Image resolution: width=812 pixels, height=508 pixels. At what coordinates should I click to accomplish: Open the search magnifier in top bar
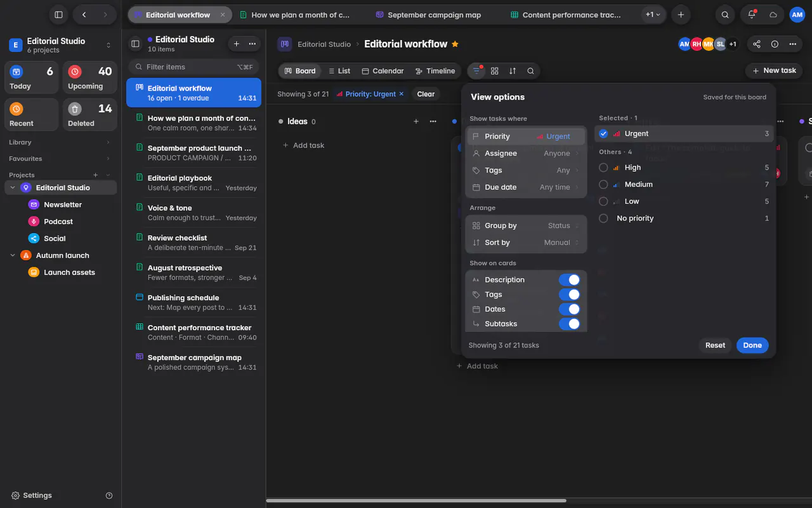tap(725, 15)
